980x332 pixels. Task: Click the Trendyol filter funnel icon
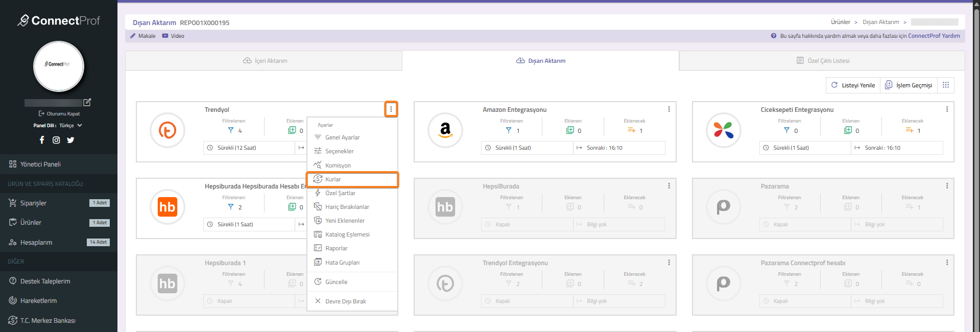(x=231, y=130)
